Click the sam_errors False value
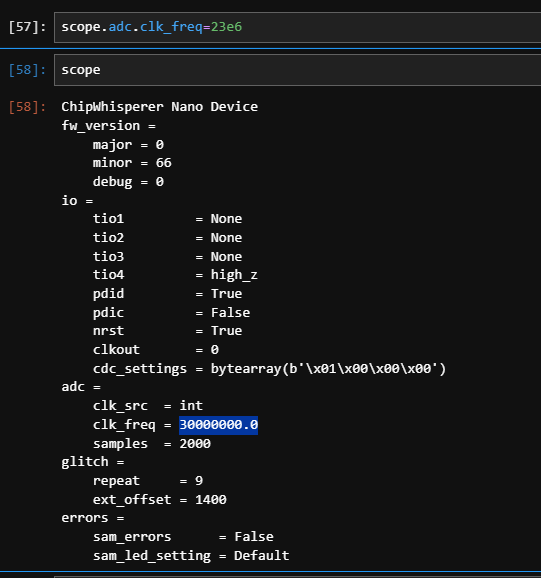541x578 pixels. pyautogui.click(x=254, y=537)
